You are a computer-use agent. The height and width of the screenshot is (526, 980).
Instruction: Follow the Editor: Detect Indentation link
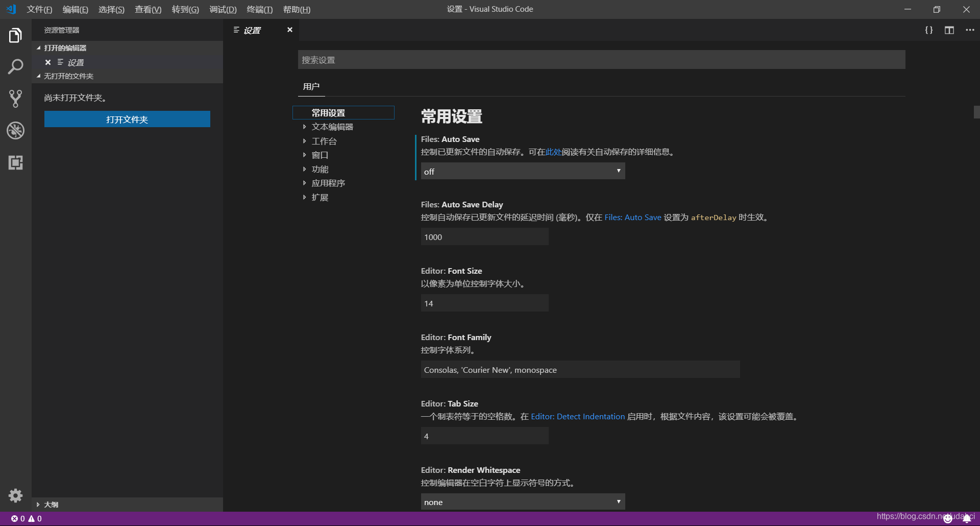[578, 416]
